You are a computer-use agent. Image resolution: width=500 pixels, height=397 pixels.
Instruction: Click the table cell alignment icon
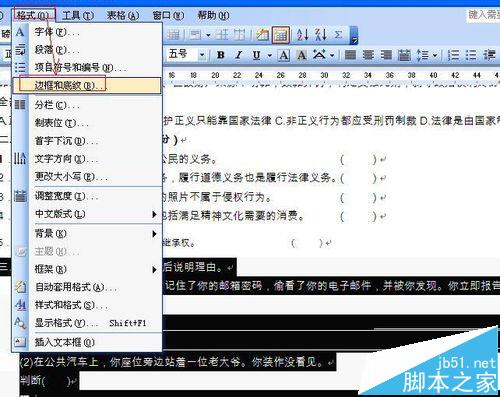[195, 35]
